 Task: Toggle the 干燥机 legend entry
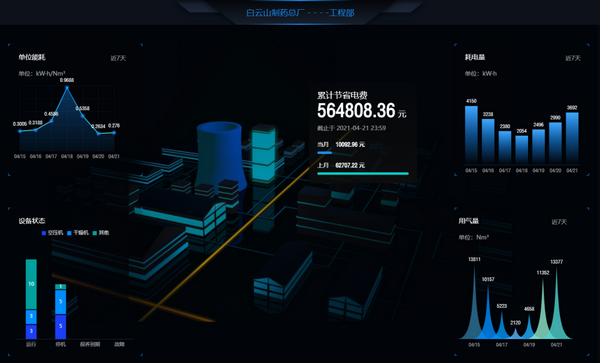click(78, 233)
